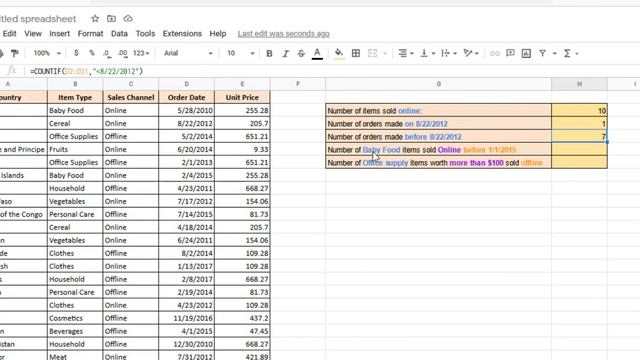Select the 'Fruits' item type cell
The height and width of the screenshot is (360, 640).
[75, 149]
